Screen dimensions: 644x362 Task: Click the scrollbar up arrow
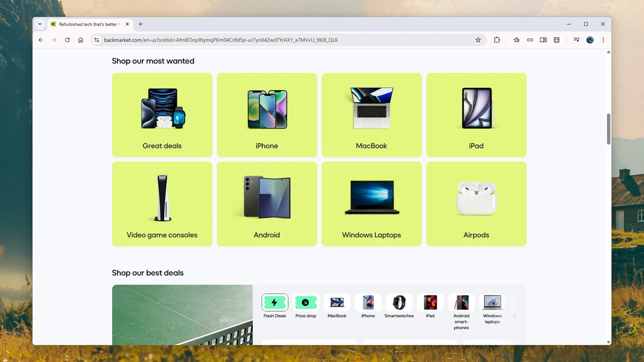pos(608,52)
